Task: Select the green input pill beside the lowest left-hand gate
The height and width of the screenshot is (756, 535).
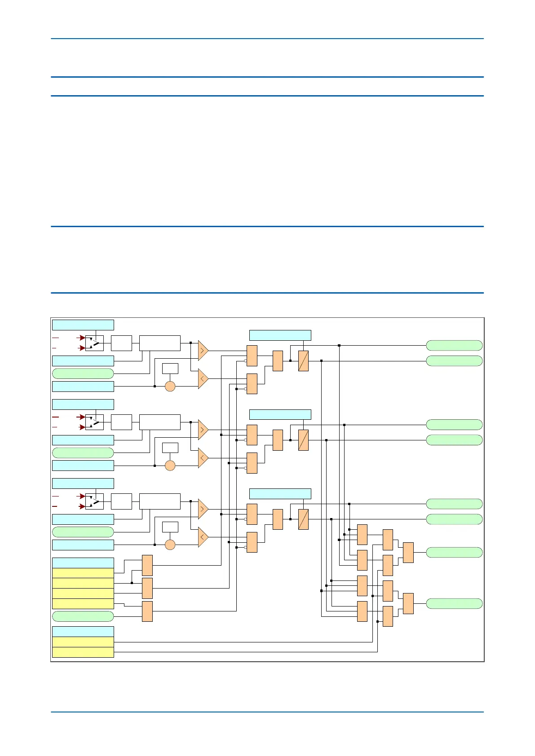Action: (83, 616)
